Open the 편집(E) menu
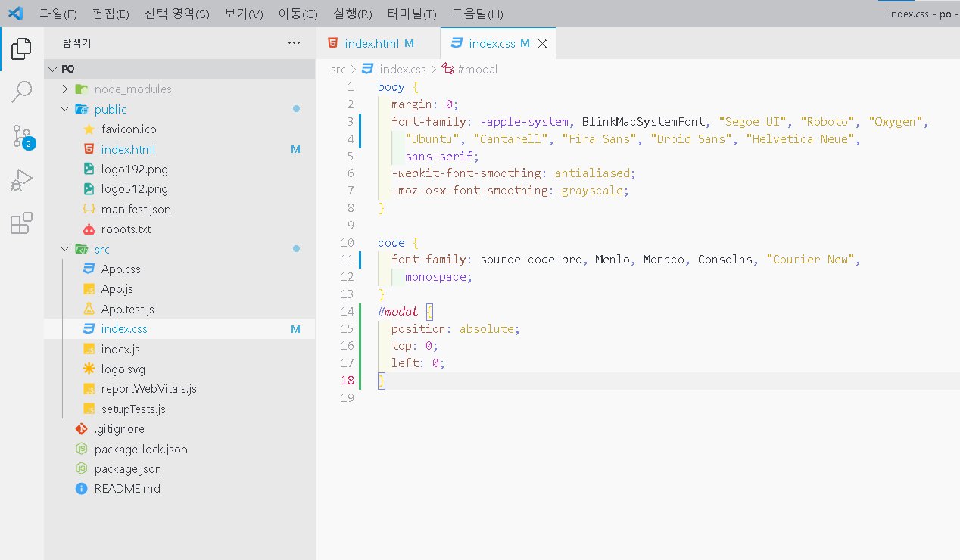960x560 pixels. click(111, 14)
